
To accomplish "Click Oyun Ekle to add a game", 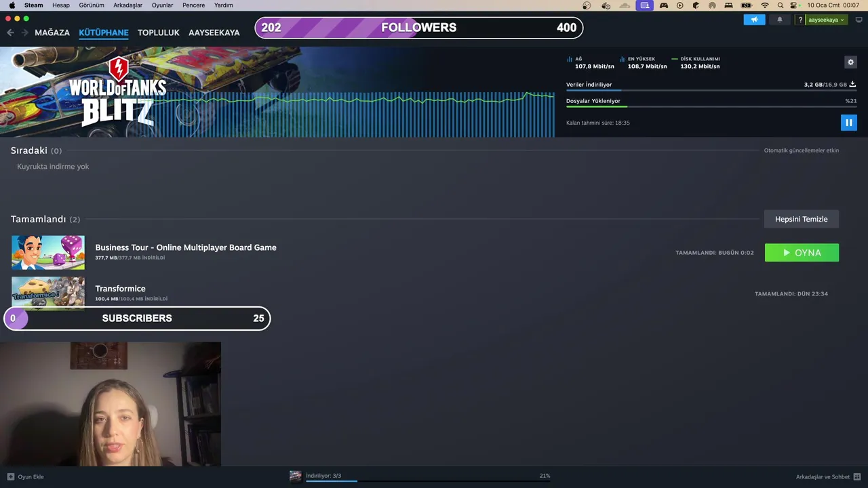I will [31, 477].
